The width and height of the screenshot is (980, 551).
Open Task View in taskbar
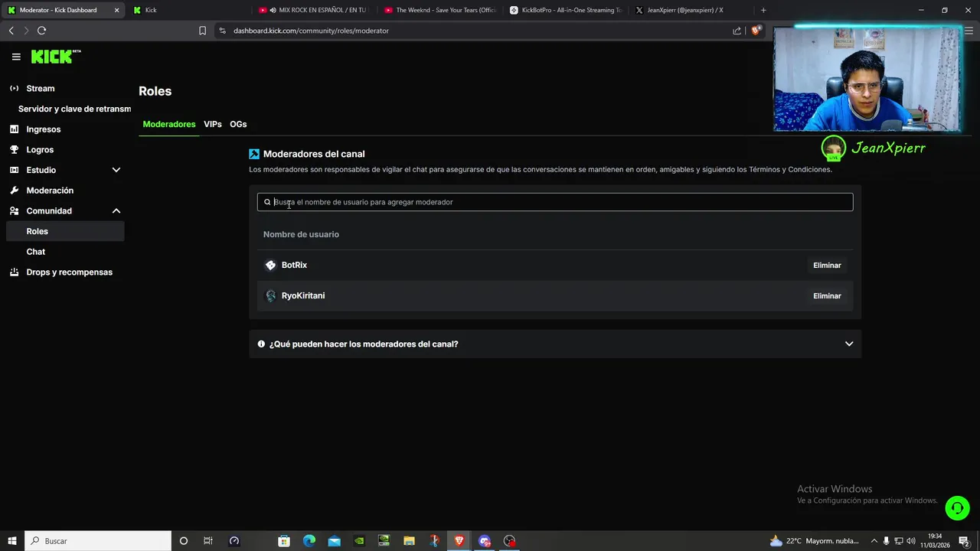(207, 541)
